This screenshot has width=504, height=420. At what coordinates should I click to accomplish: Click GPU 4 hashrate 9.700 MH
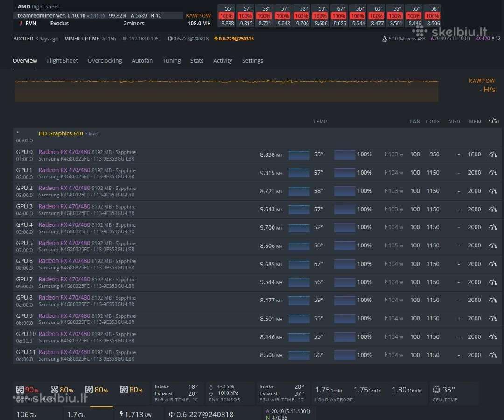point(271,228)
